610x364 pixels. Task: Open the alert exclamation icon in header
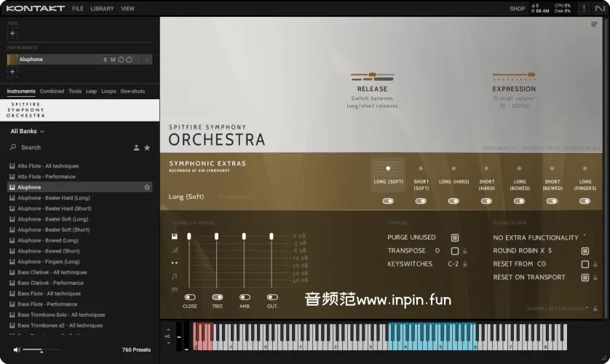(x=583, y=9)
